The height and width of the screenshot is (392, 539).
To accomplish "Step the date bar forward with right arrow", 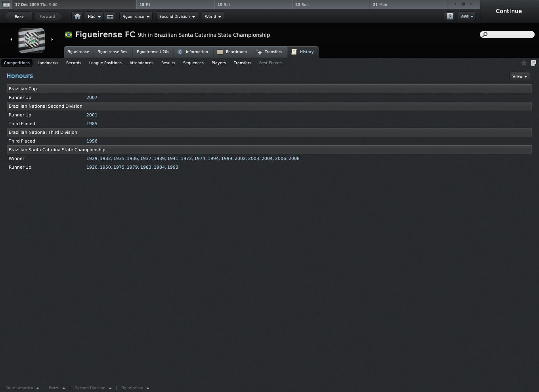I will pyautogui.click(x=471, y=4).
